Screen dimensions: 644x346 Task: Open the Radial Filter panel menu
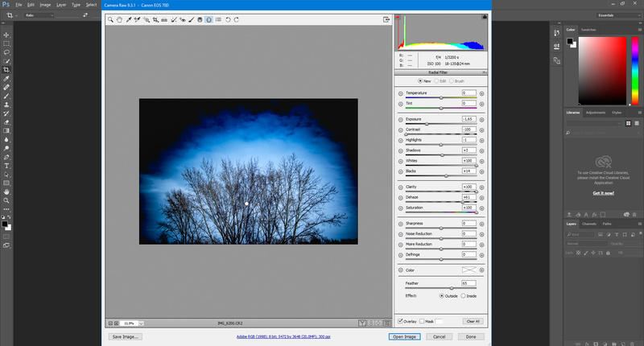[x=484, y=72]
